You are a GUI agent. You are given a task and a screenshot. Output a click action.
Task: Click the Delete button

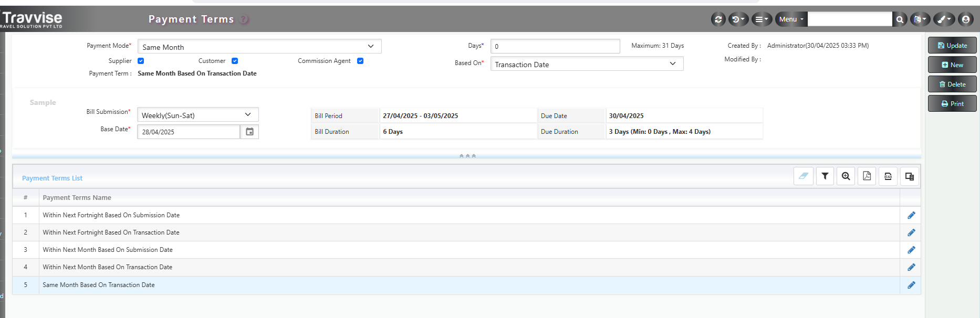[952, 84]
